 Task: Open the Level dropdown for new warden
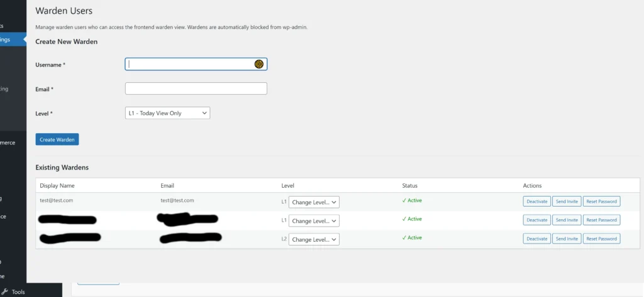click(x=167, y=113)
